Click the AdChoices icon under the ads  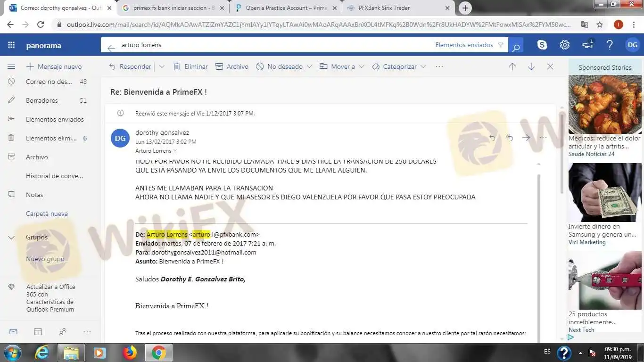click(x=570, y=337)
